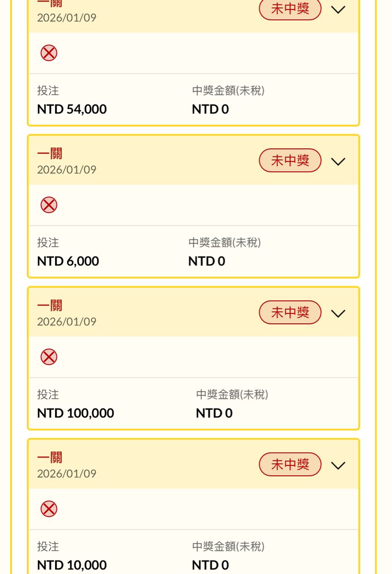Open the chevron on the NTD 10,000 card
This screenshot has height=574, width=392.
338,465
